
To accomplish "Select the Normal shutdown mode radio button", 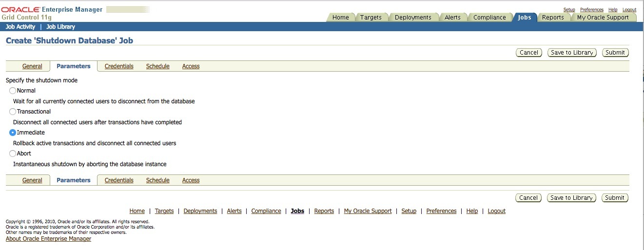I will (13, 91).
